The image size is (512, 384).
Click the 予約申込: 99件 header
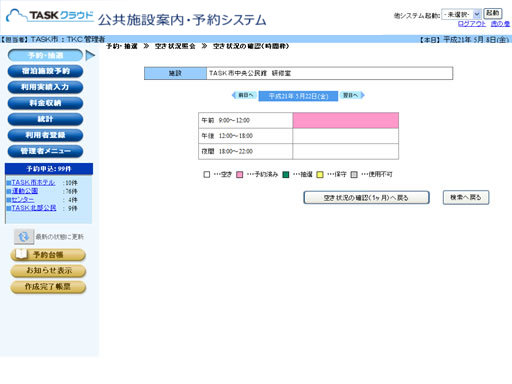pos(49,169)
